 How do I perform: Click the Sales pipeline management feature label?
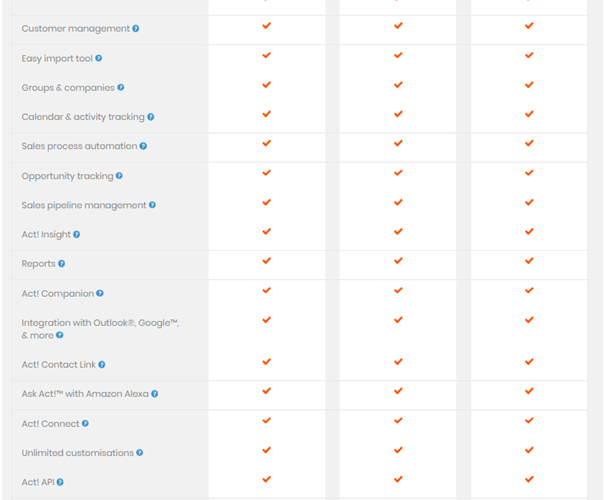[84, 205]
